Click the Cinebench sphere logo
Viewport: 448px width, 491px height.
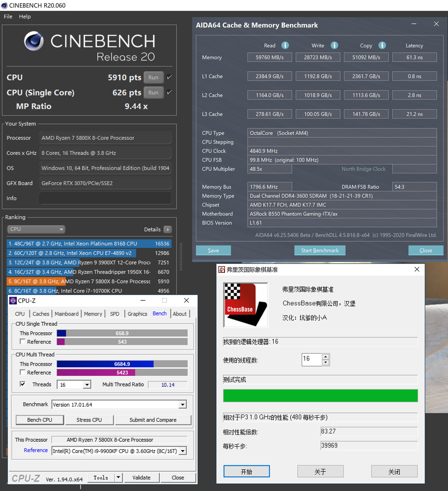coord(34,41)
